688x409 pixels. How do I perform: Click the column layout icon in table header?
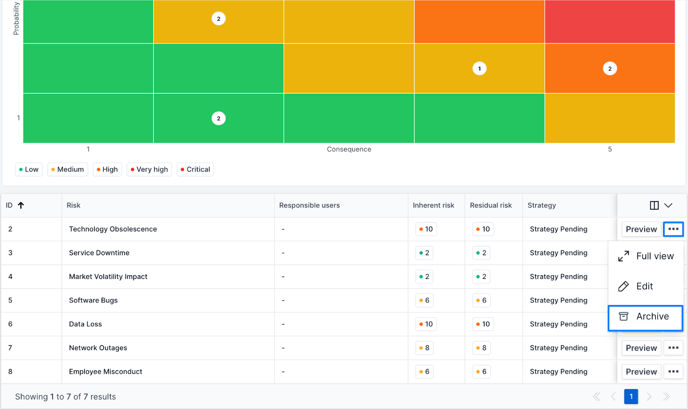tap(654, 205)
